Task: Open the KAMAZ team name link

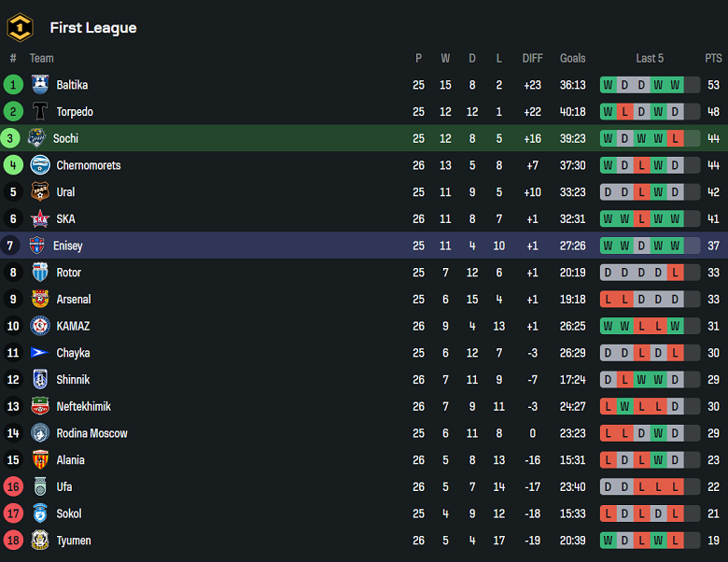Action: pyautogui.click(x=73, y=327)
